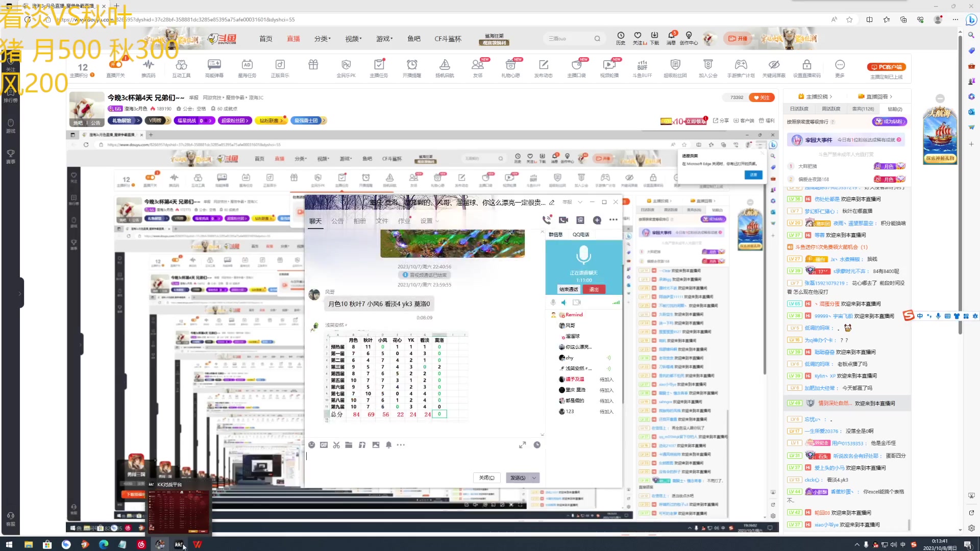Click the PC客户端 button
The height and width of the screenshot is (551, 980).
coord(886,67)
